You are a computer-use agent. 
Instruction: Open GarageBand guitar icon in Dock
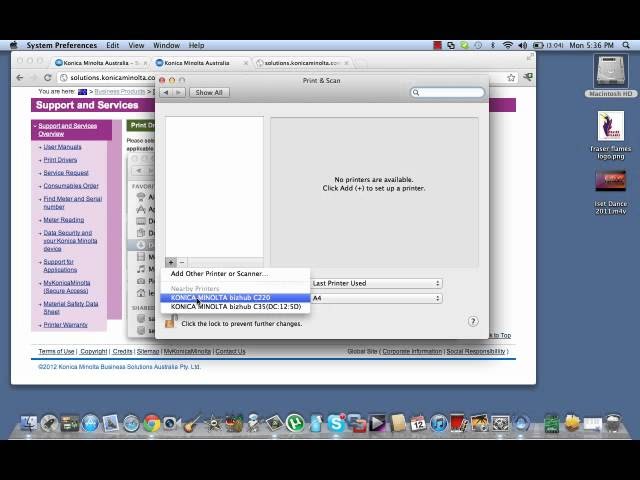[192, 423]
